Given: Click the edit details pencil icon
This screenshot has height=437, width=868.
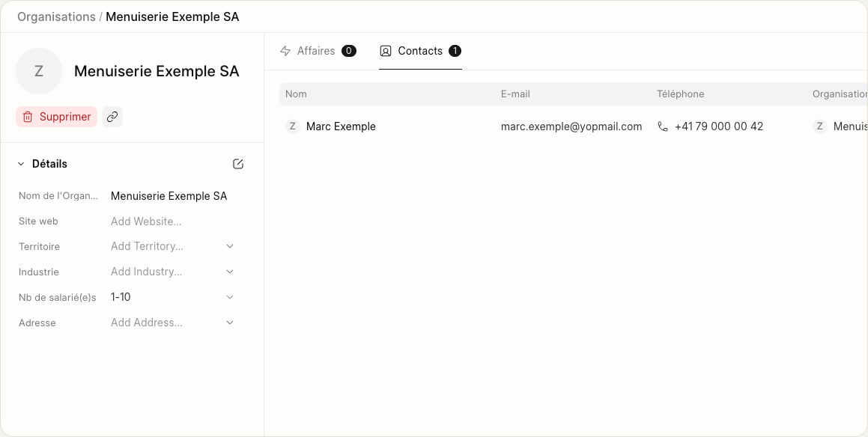Looking at the screenshot, I should [x=238, y=164].
